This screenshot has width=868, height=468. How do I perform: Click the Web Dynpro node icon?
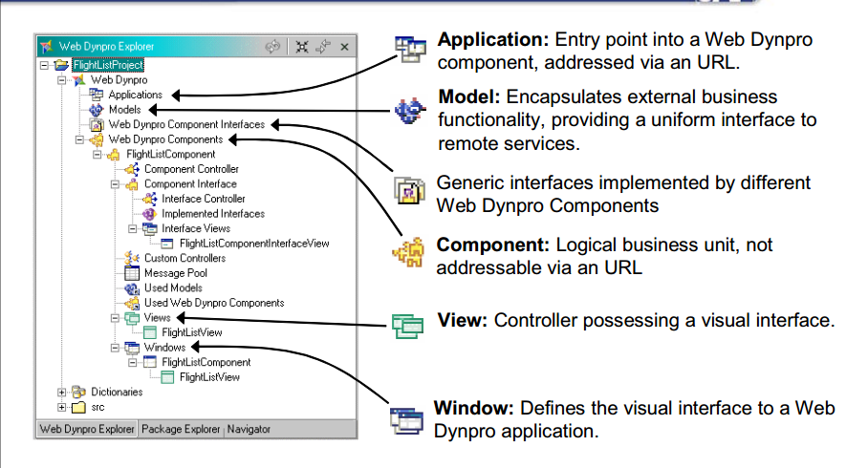pos(79,79)
